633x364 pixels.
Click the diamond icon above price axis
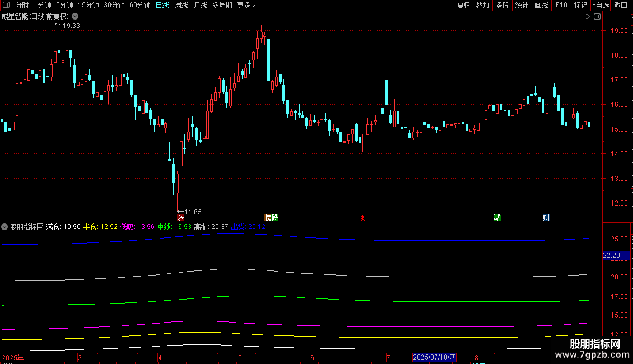(587, 17)
